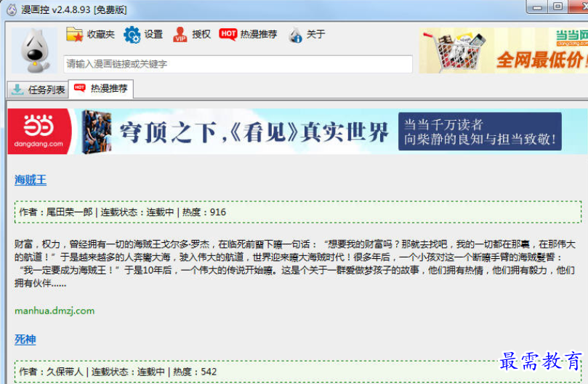Open the 收藏夹 favorites folder icon
The image size is (588, 384).
coord(74,34)
